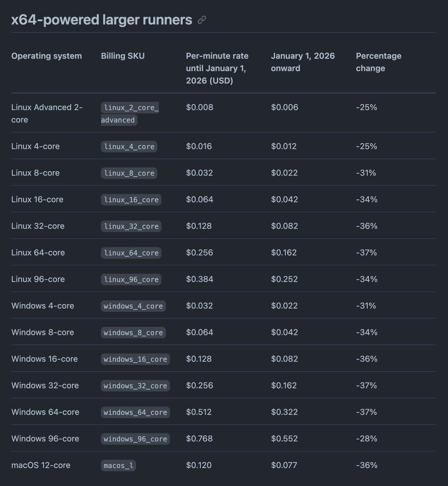Click the linux_64_core billing SKU code
This screenshot has width=448, height=486.
click(131, 253)
